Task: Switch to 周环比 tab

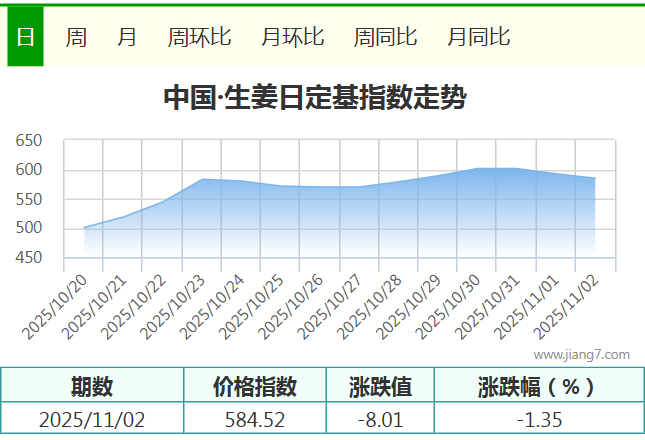Action: coord(199,38)
